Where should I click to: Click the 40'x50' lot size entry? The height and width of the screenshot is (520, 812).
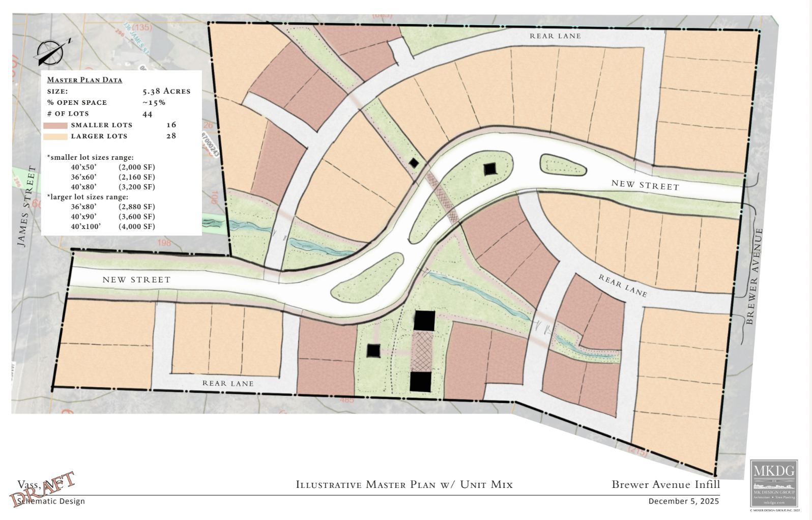point(84,167)
